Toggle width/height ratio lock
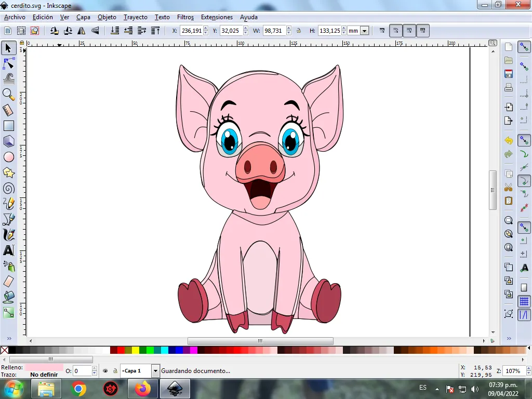The image size is (532, 399). [299, 31]
